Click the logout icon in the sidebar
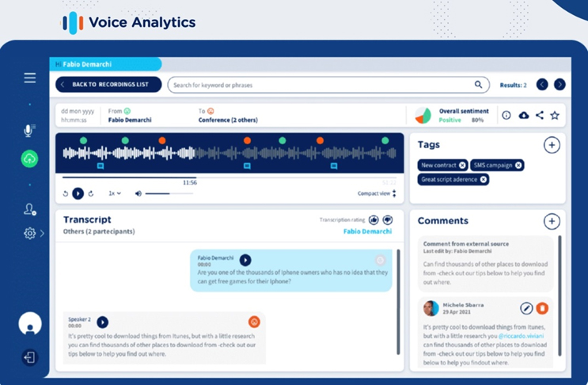Viewport: 588px width, 385px height. point(29,357)
